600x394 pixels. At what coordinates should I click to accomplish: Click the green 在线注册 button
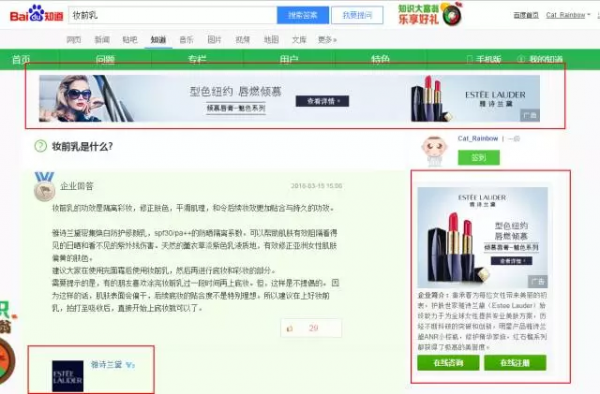[515, 363]
